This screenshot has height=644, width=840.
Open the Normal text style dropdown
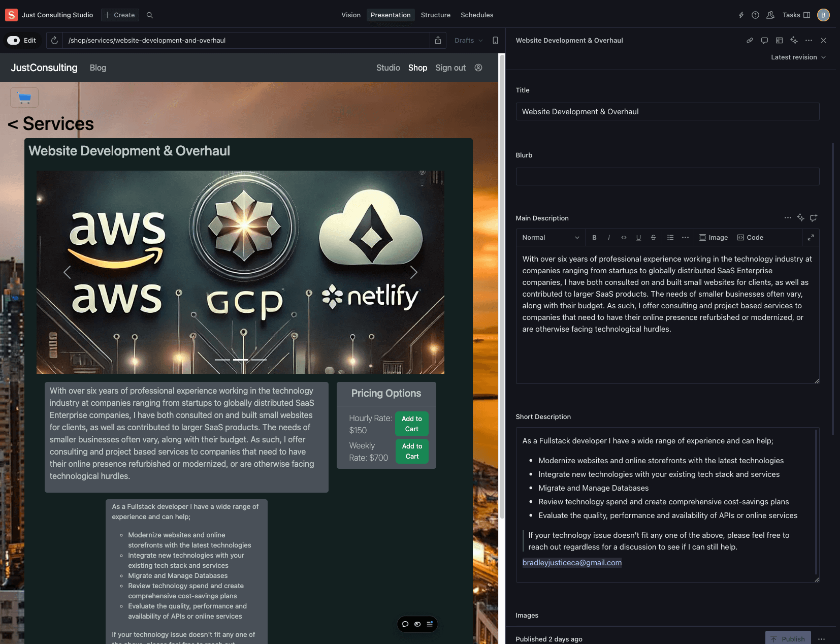pos(551,238)
